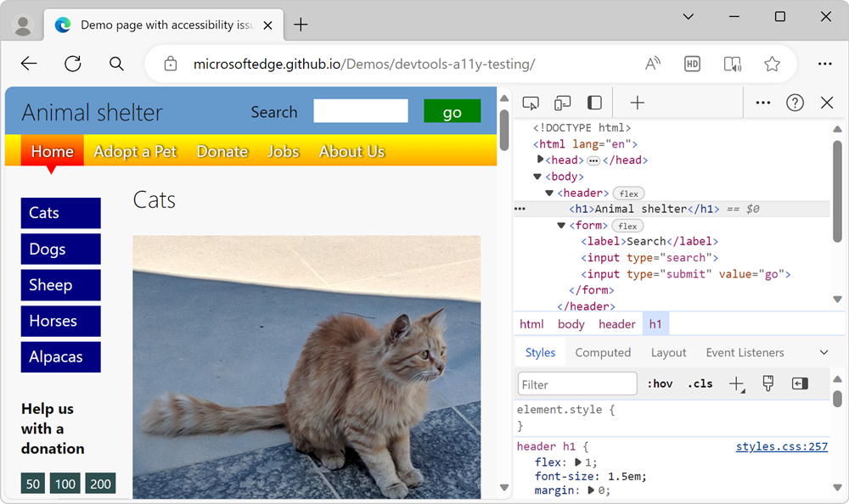Click the Styles pane filter input field
This screenshot has height=504, width=849.
point(576,383)
